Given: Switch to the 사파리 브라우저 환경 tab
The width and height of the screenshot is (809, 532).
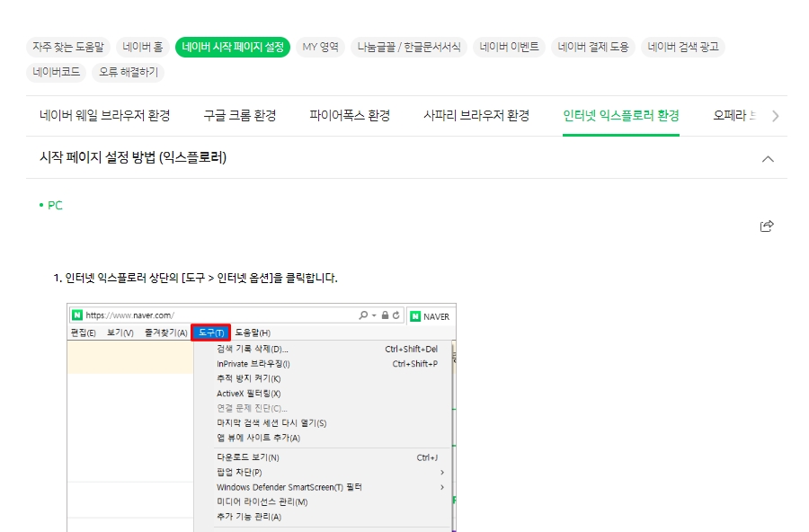Looking at the screenshot, I should tap(476, 116).
